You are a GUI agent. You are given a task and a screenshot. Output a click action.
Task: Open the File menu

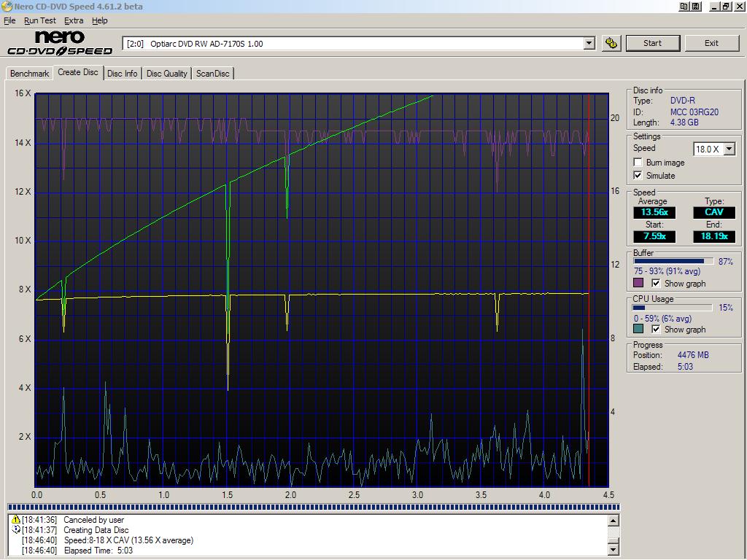tap(9, 20)
